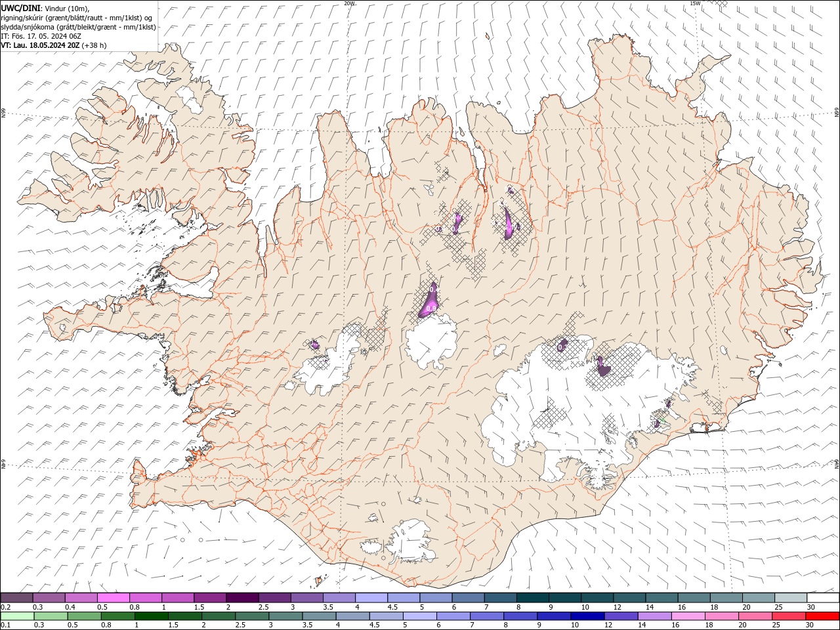The image size is (840, 630).
Task: Click the light green 0.3 swatch in the lower legend row
Action: [51, 616]
